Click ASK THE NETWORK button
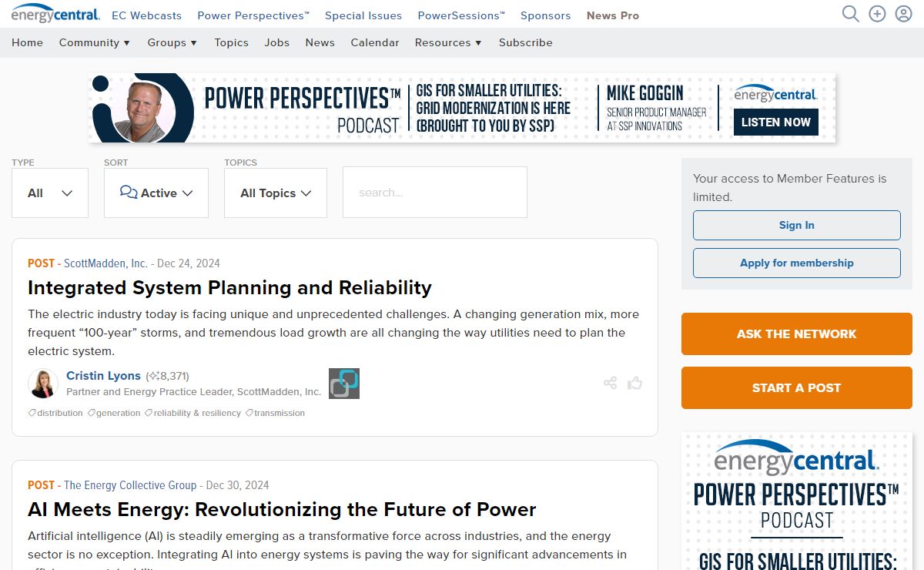This screenshot has width=924, height=570. click(x=797, y=334)
